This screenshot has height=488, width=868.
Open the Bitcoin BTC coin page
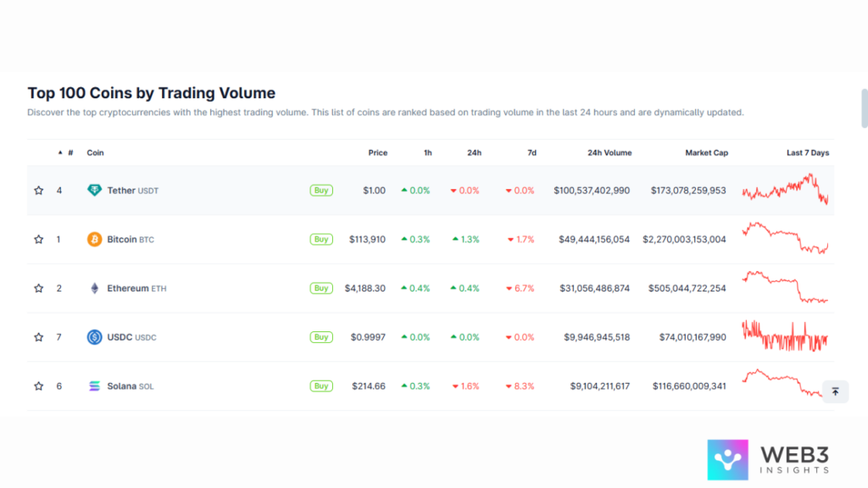[131, 240]
